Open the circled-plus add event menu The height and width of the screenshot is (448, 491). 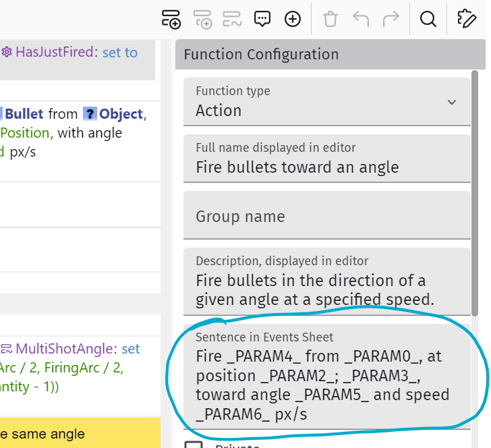tap(293, 19)
